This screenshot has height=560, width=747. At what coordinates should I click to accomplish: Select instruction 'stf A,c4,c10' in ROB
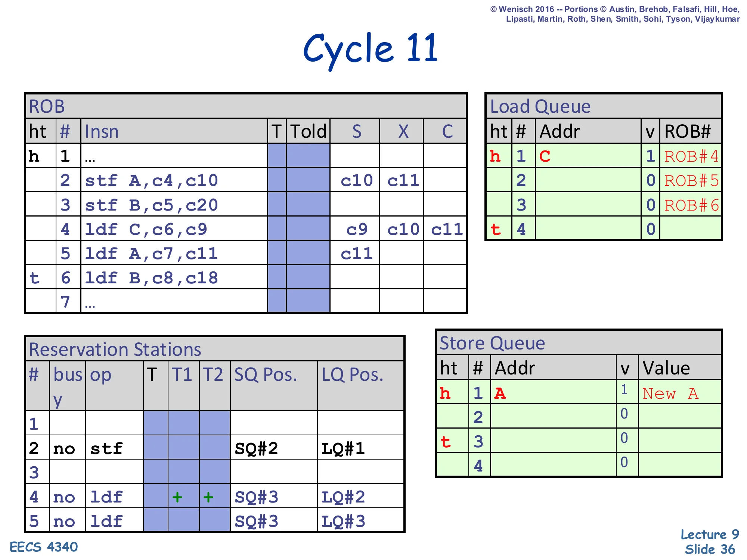point(151,181)
